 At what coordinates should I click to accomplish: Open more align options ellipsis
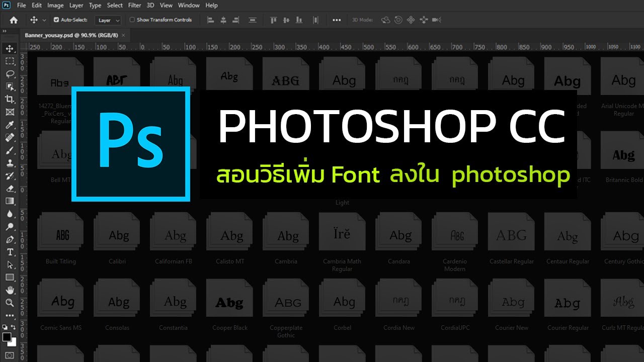click(337, 20)
